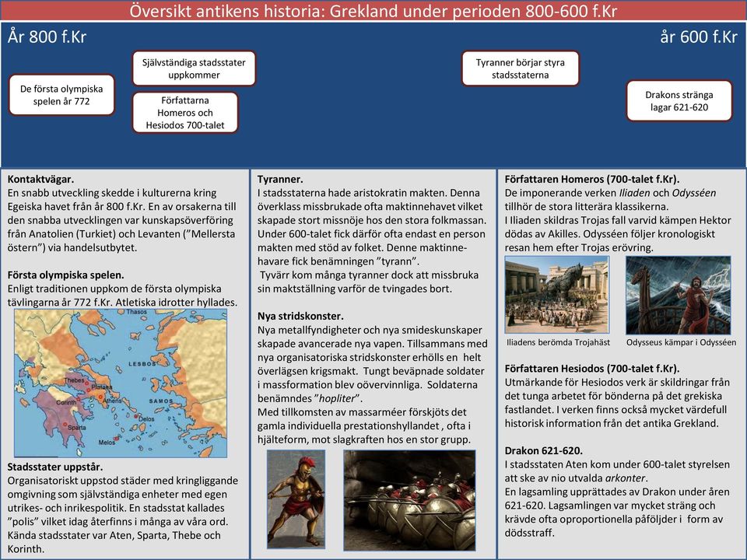Click the word 'dödsstraff.' in the Drakon paragraph
747x560 pixels.
530,533
